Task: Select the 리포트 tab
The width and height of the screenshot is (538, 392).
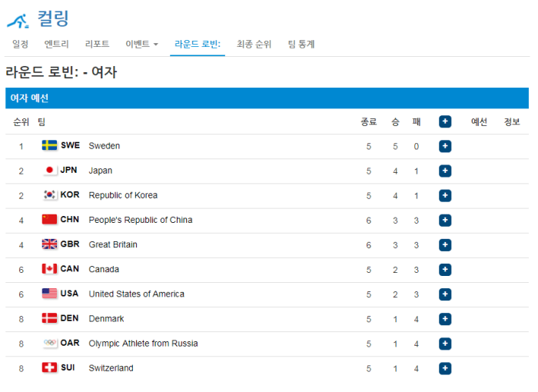Action: [x=97, y=45]
